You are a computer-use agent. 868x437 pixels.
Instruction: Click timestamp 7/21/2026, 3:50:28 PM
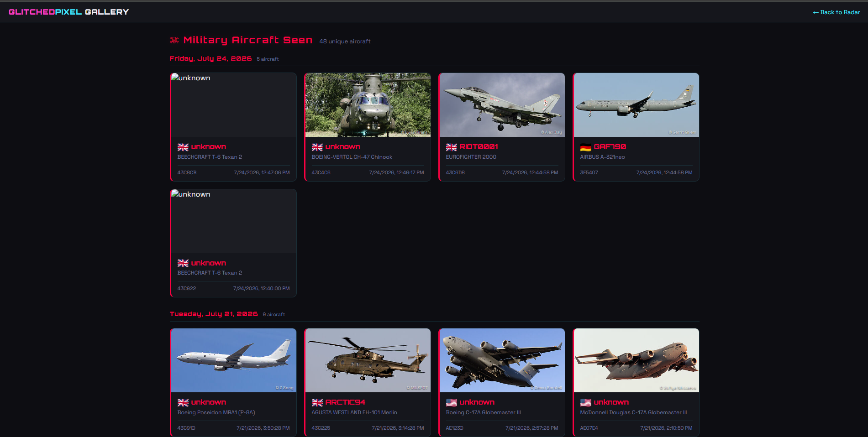[x=263, y=428]
